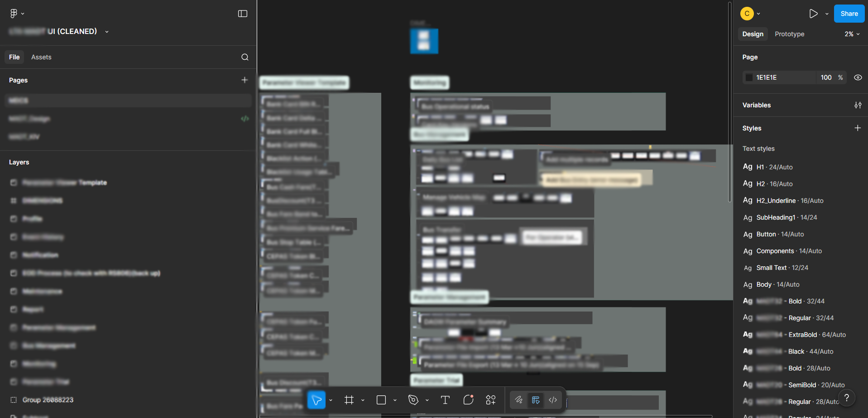The width and height of the screenshot is (868, 418).
Task: Switch to Draw mode toggle
Action: pos(519,400)
